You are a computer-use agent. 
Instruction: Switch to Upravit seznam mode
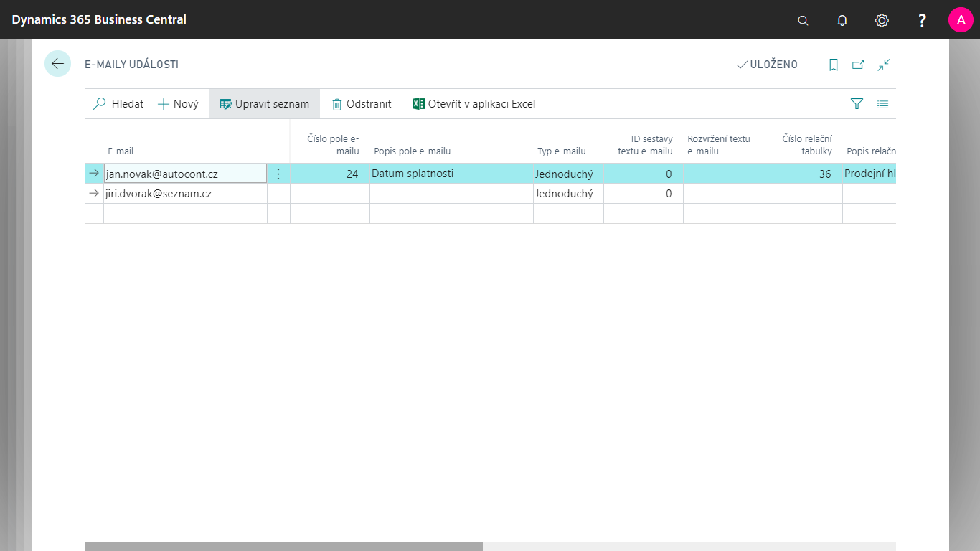click(x=264, y=103)
